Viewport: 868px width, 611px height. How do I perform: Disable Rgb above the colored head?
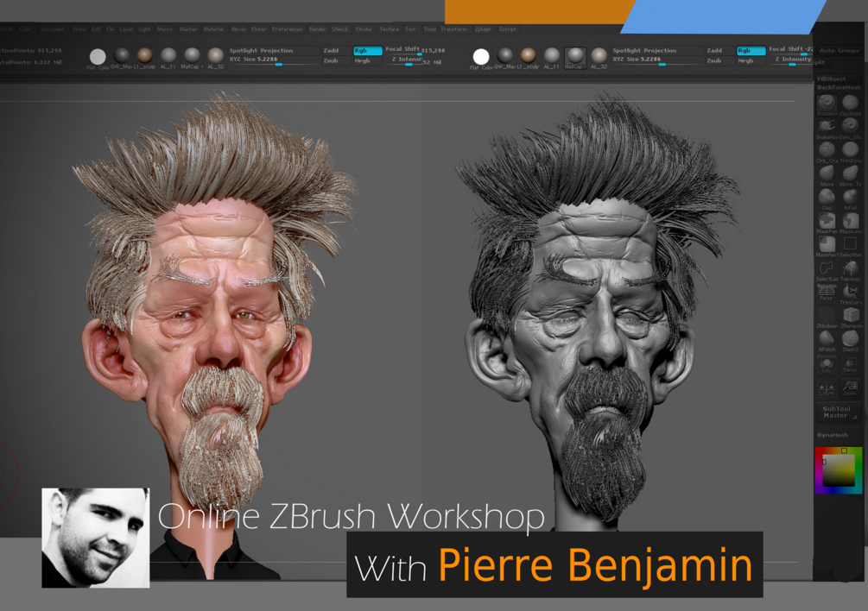[x=368, y=50]
